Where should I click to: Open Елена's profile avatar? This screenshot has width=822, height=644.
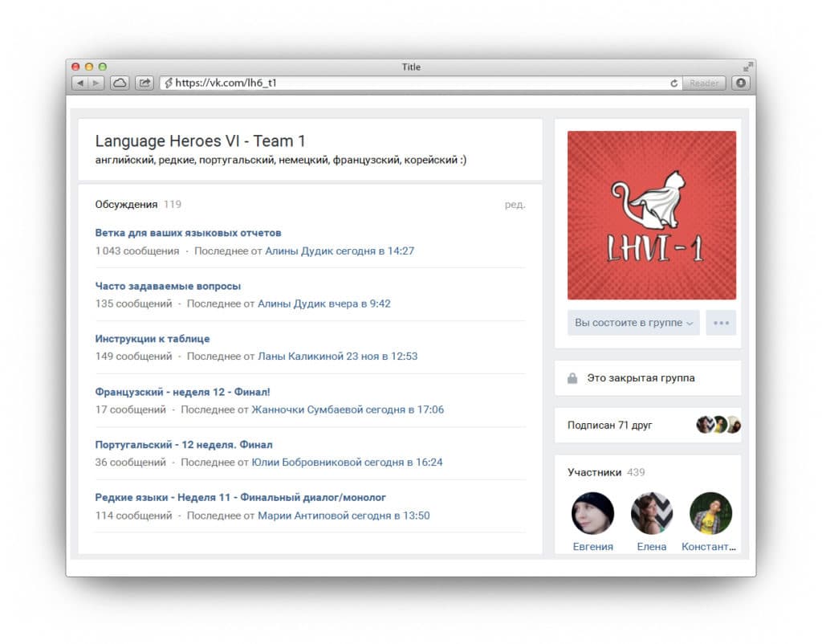pyautogui.click(x=652, y=513)
